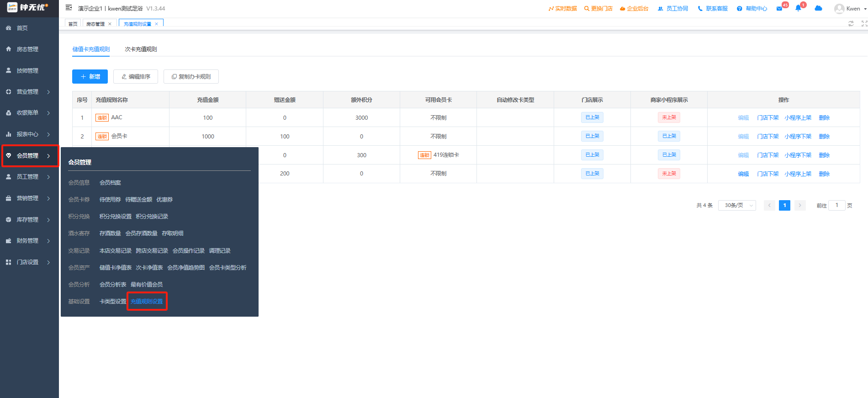This screenshot has width=868, height=398.
Task: Open 企业后台 link
Action: pos(634,9)
